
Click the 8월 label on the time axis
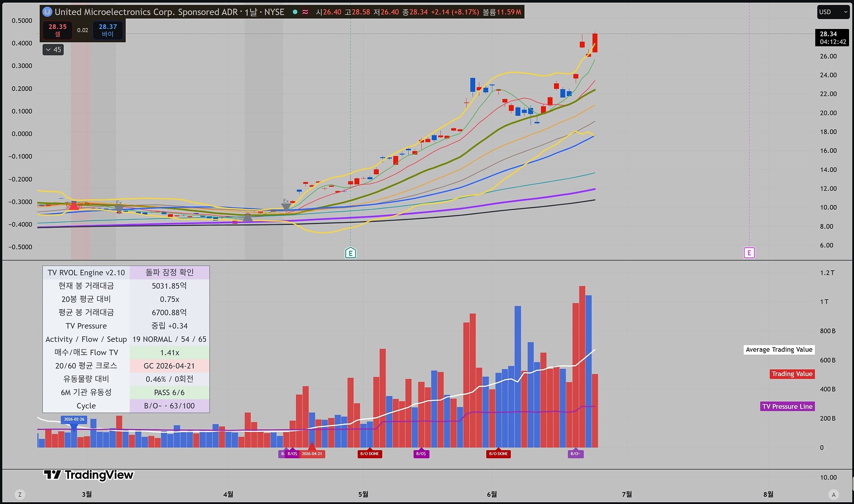(x=768, y=494)
